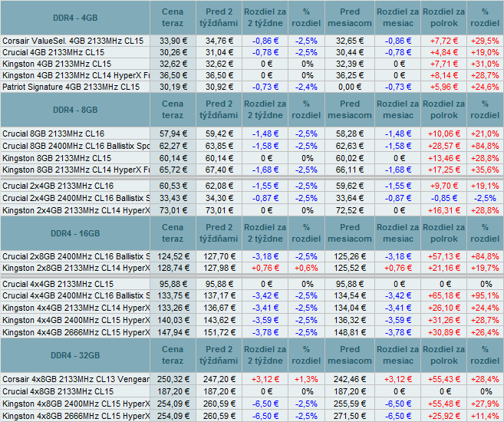Click the 242,46 € month-ago price
Viewport: 504px width, 422px height.
click(x=350, y=379)
